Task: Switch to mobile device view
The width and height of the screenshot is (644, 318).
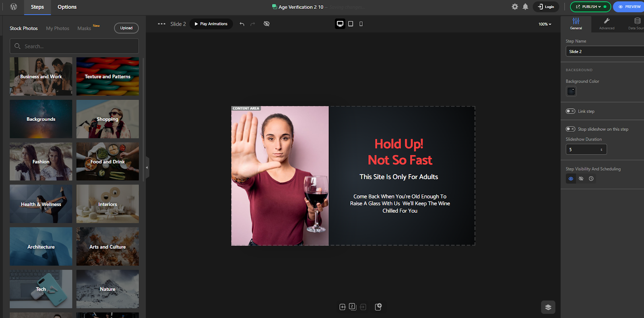Action: (361, 24)
